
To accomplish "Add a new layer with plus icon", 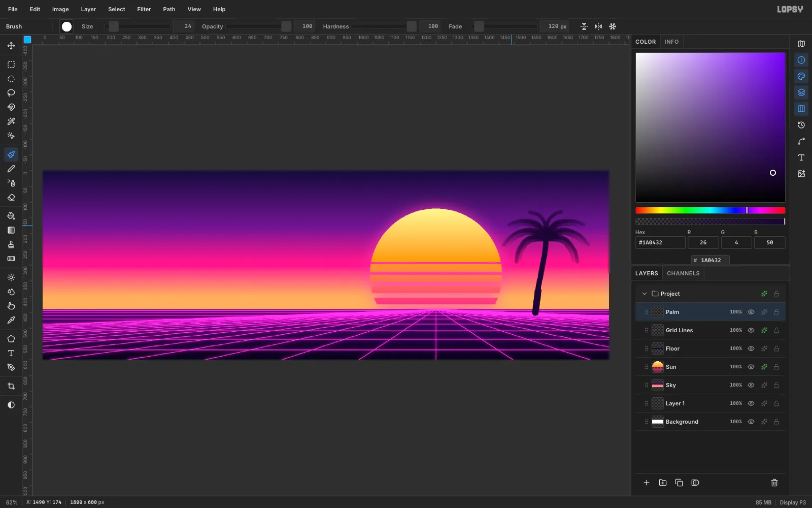I will [647, 483].
